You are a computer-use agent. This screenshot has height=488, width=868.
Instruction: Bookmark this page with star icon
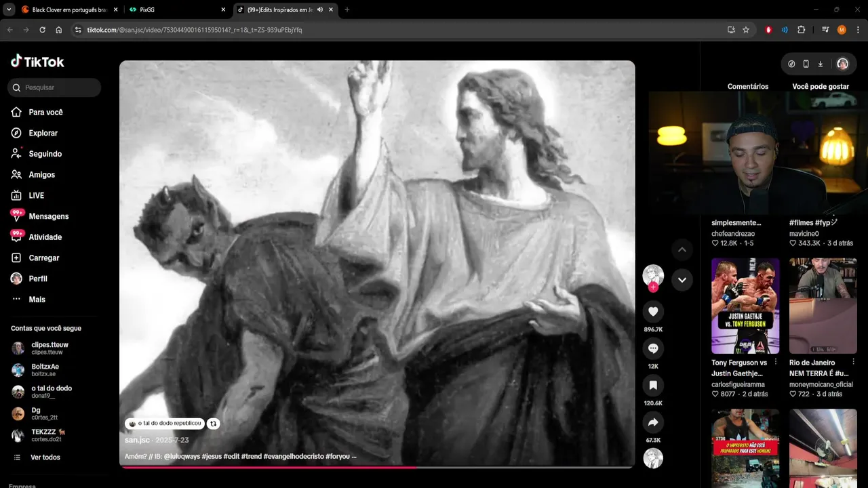tap(746, 30)
